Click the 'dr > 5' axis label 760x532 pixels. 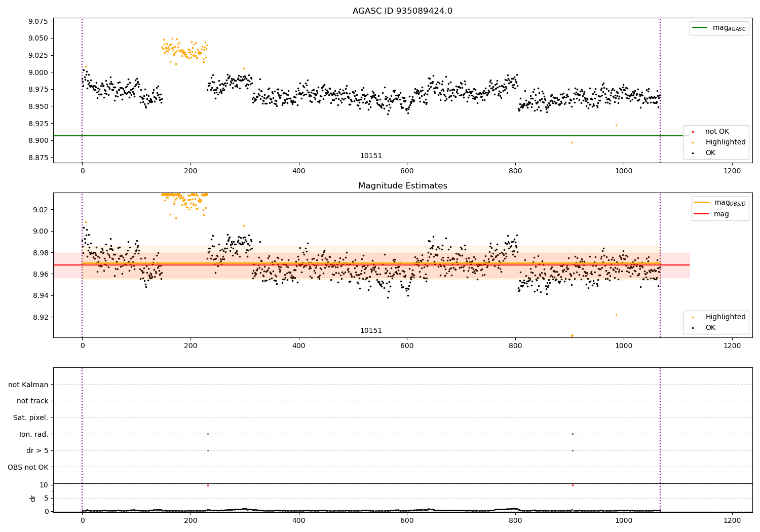click(x=37, y=450)
